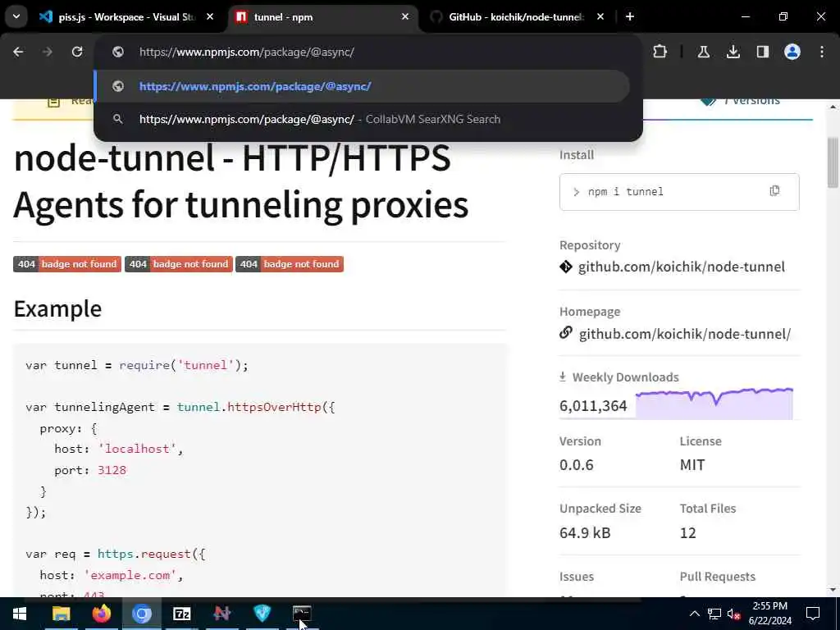Click the third 404 badge not found

click(290, 264)
